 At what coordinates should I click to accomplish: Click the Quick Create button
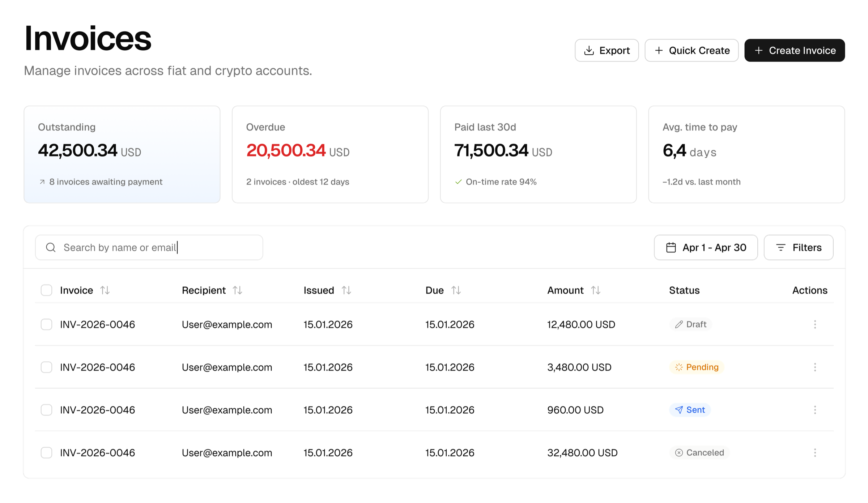(x=692, y=50)
